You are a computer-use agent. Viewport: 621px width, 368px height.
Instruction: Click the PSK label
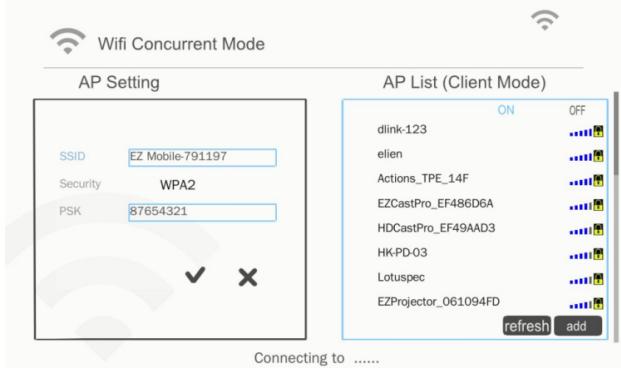[x=70, y=211]
